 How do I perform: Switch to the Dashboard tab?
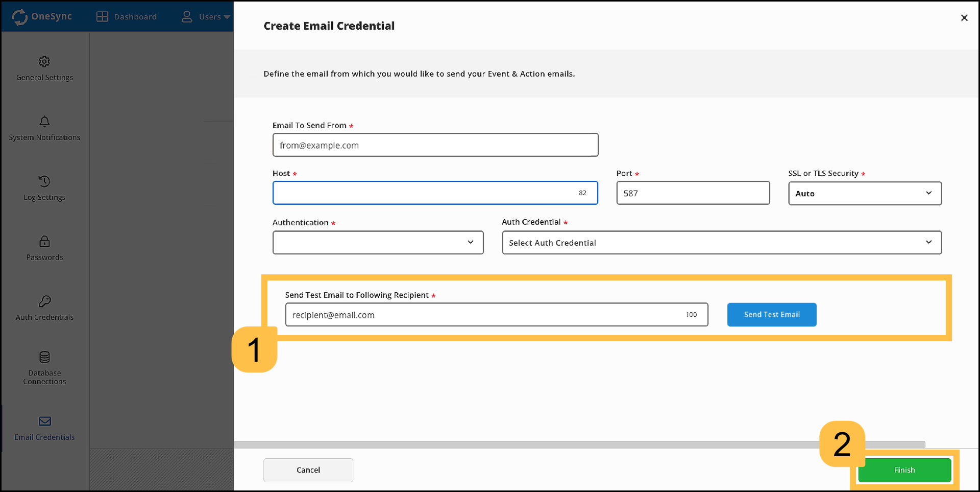tap(136, 16)
